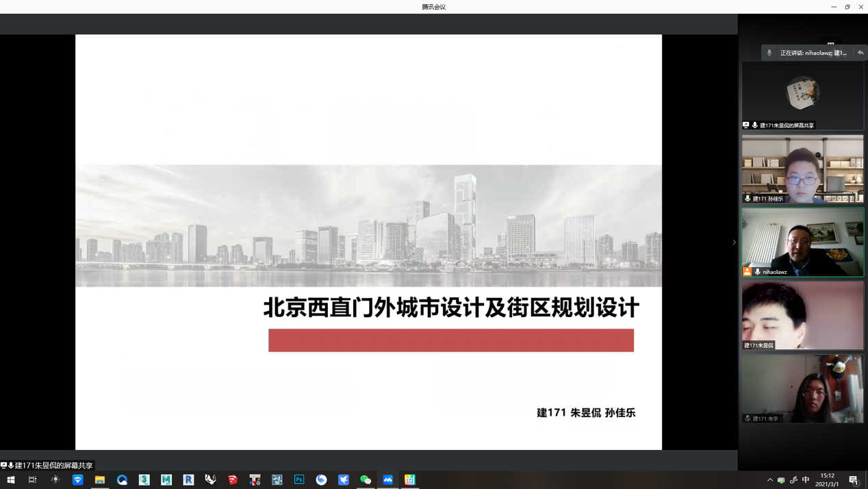Viewport: 868px width, 489px height.
Task: Select the 建171 孙佳乐 video tile
Action: pos(802,168)
